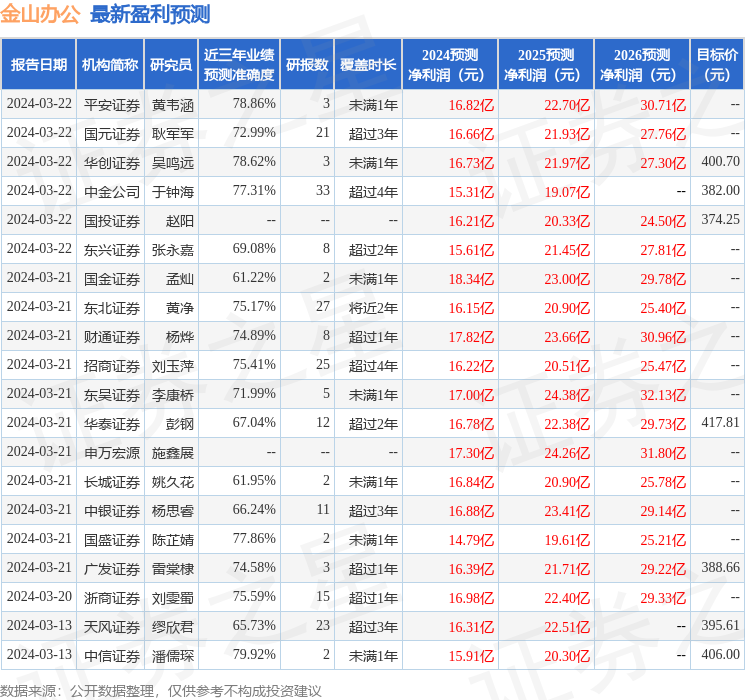This screenshot has width=745, height=700.
Task: Click the 2025预测净利润 column header
Action: pos(546,65)
